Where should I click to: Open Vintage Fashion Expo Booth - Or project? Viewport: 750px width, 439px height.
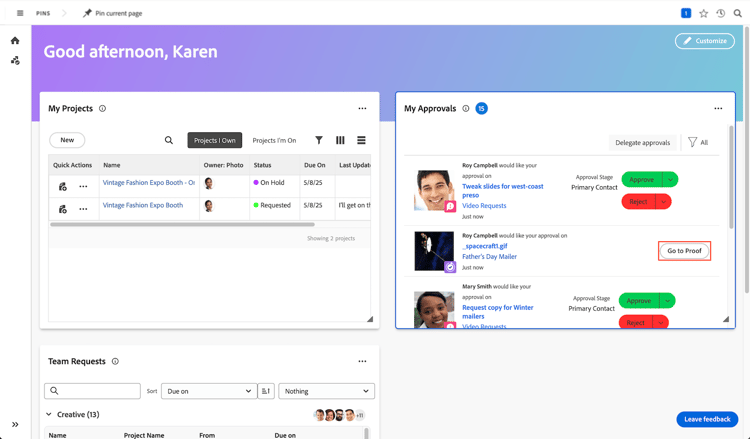(x=149, y=183)
